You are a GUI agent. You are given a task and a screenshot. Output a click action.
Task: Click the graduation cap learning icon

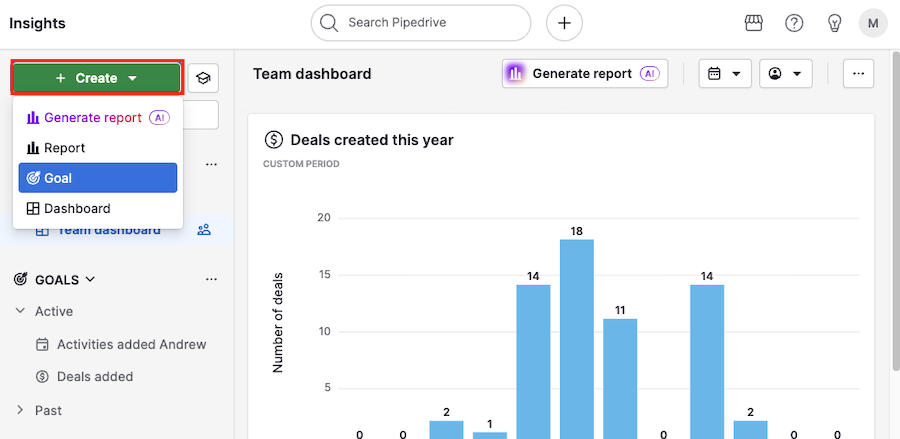tap(203, 78)
